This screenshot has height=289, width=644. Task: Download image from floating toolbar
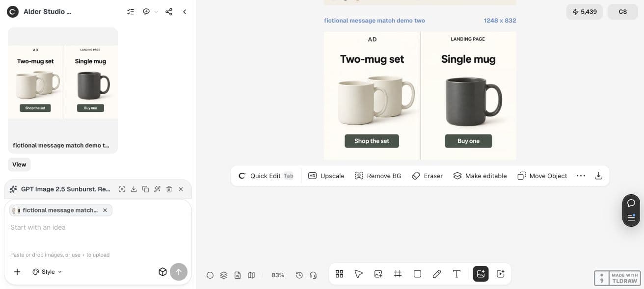(x=598, y=176)
